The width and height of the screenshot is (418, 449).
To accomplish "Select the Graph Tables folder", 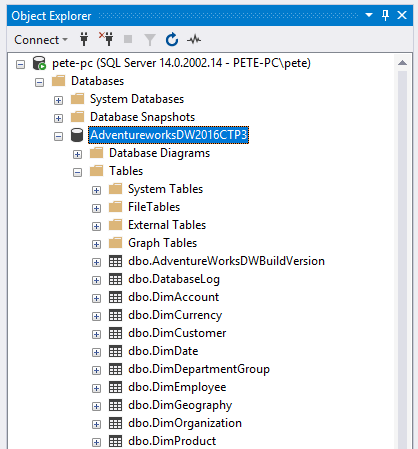I will [x=163, y=243].
